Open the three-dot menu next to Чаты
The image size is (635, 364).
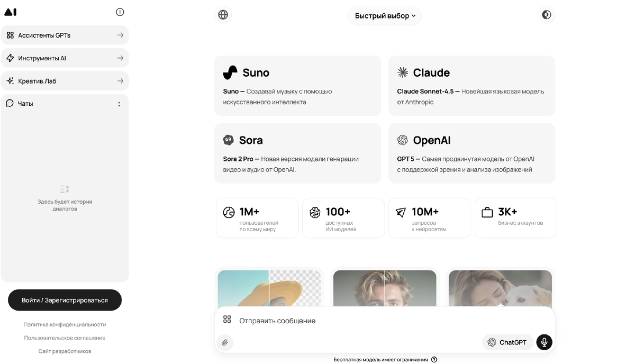pos(119,103)
